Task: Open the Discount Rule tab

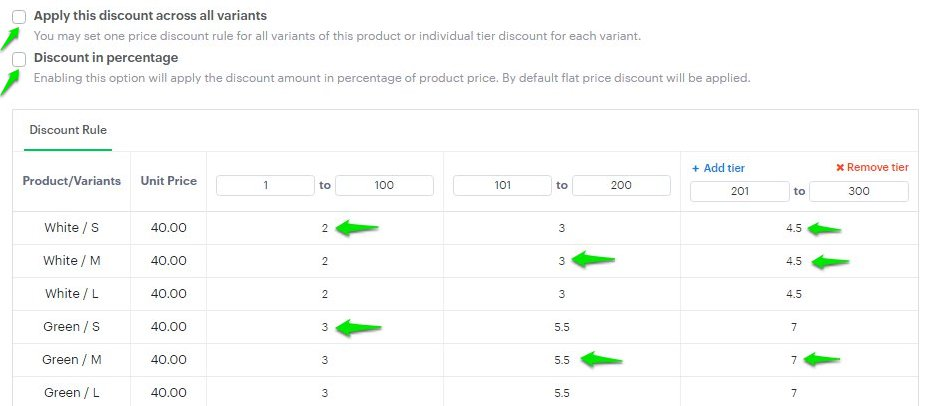Action: coord(68,130)
